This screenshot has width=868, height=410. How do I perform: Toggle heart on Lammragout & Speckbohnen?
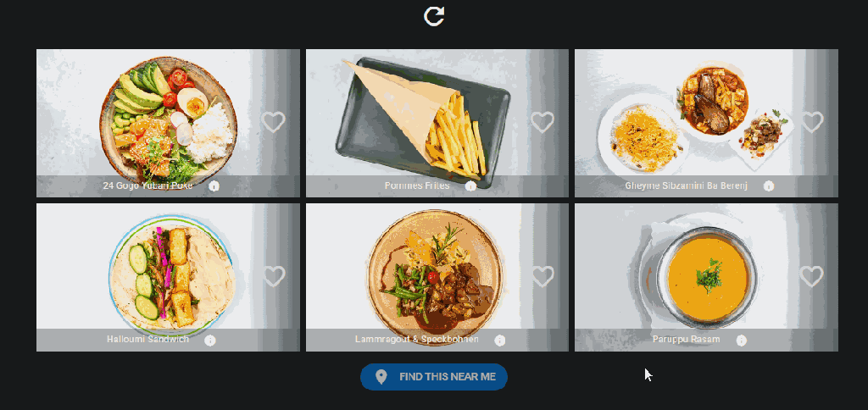pos(542,276)
